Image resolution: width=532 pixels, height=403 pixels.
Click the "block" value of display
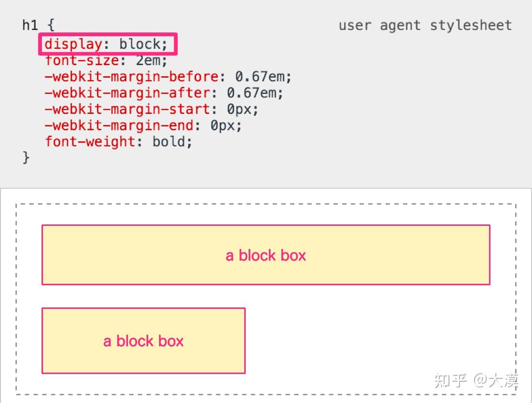[x=140, y=44]
